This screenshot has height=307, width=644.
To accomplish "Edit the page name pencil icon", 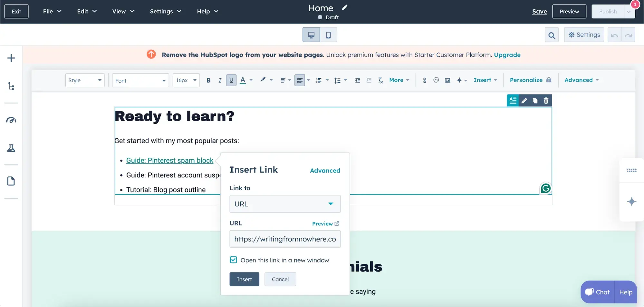I will [345, 7].
